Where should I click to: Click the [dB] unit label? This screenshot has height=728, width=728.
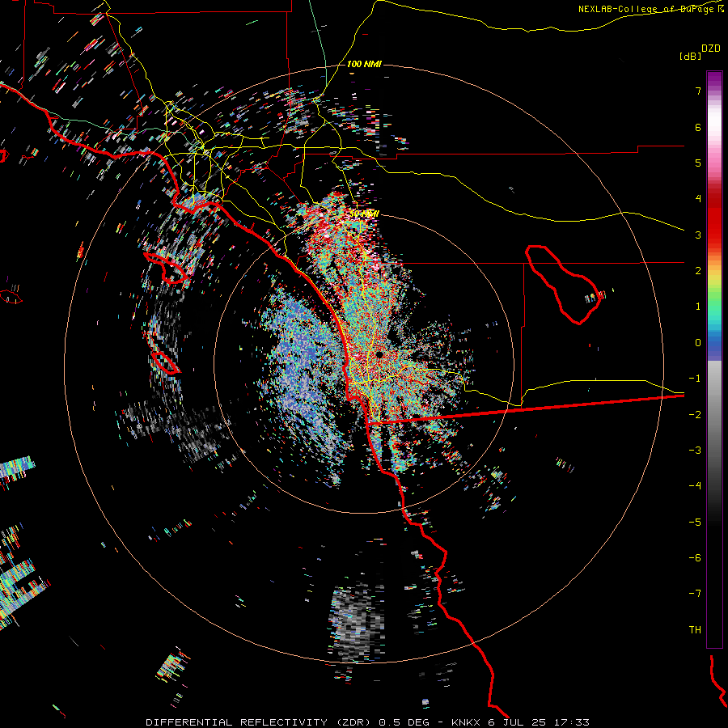(x=691, y=56)
